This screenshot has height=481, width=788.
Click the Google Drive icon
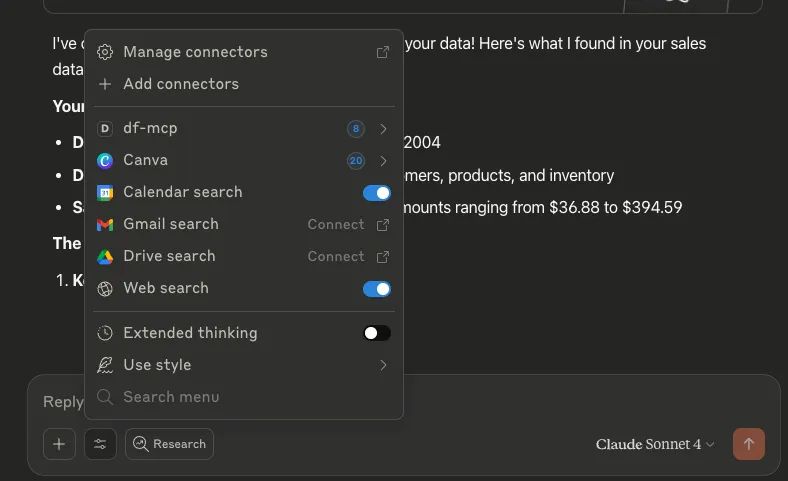click(x=105, y=257)
